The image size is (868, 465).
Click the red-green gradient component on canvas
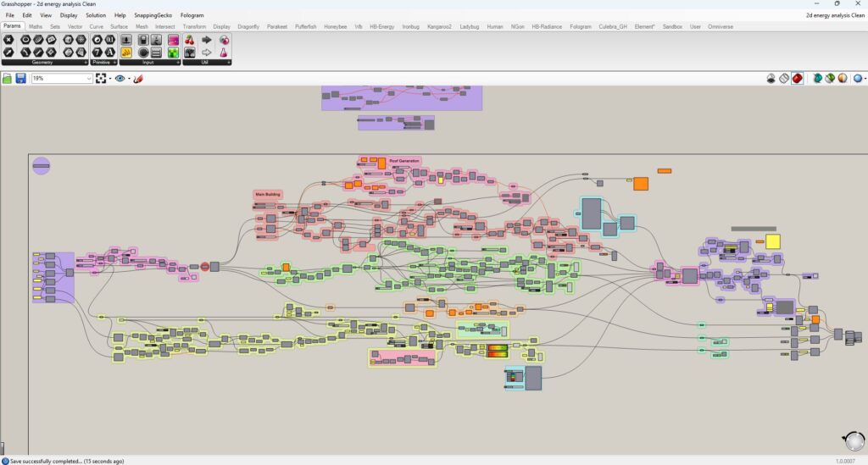click(x=498, y=349)
